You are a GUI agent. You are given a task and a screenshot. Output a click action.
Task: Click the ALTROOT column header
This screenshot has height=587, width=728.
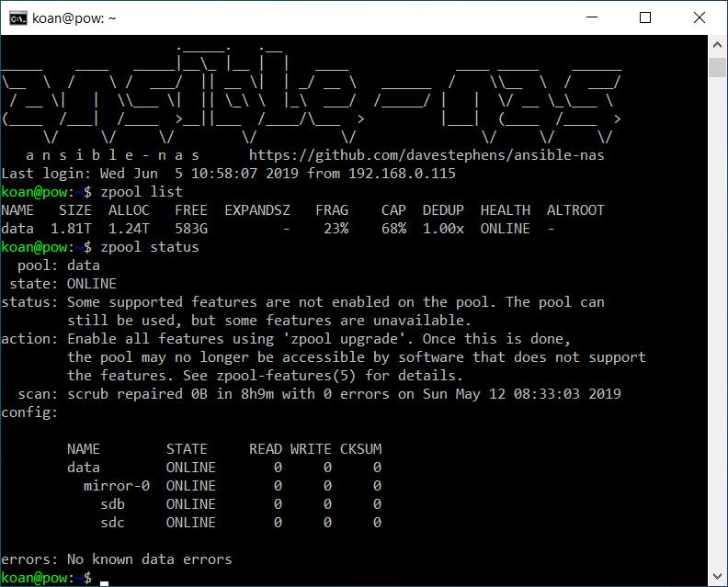point(575,210)
